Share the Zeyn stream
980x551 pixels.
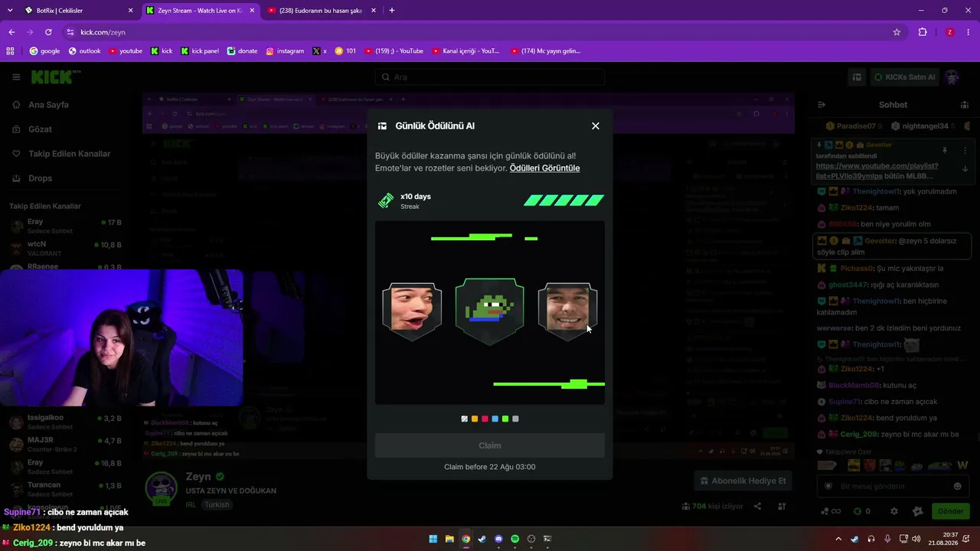point(757,506)
